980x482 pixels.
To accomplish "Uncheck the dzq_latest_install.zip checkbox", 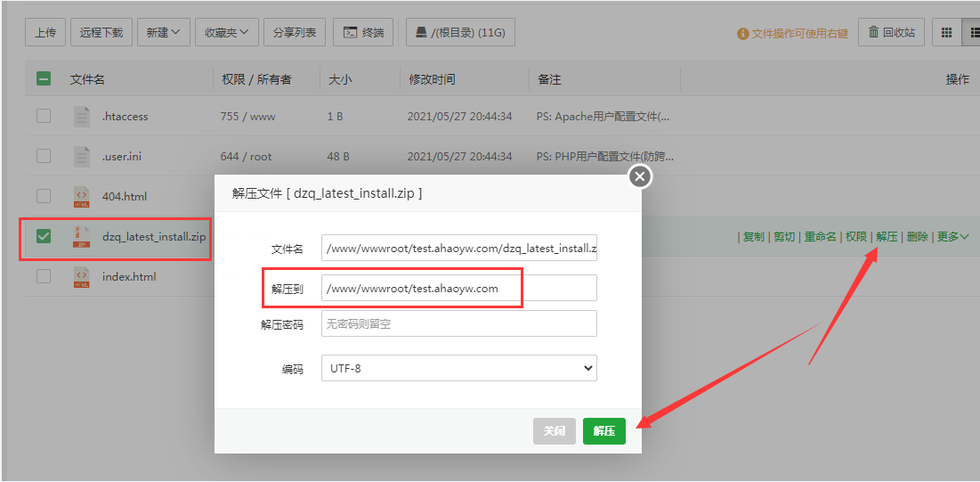I will (44, 236).
